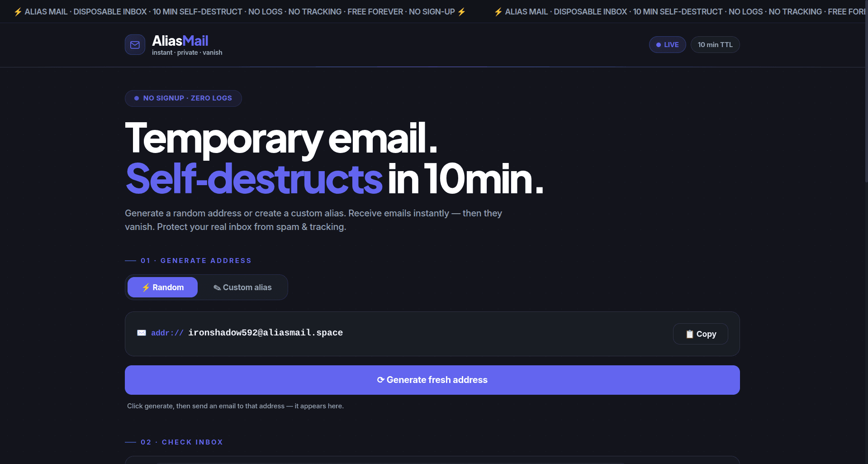Click the AliasMail envelope logo icon
The height and width of the screenshot is (464, 868).
(135, 45)
